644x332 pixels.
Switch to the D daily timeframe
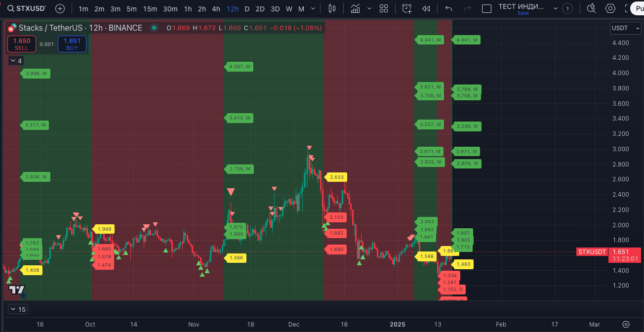[x=247, y=8]
